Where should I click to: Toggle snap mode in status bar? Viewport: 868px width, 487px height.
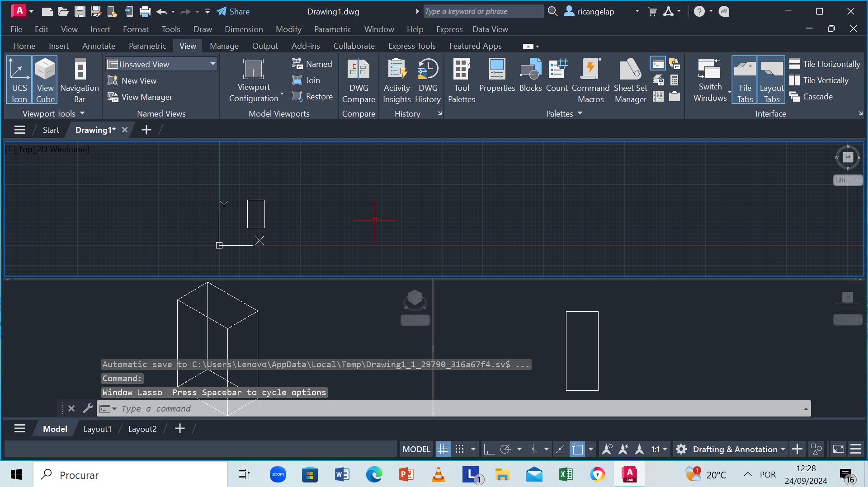(x=459, y=449)
